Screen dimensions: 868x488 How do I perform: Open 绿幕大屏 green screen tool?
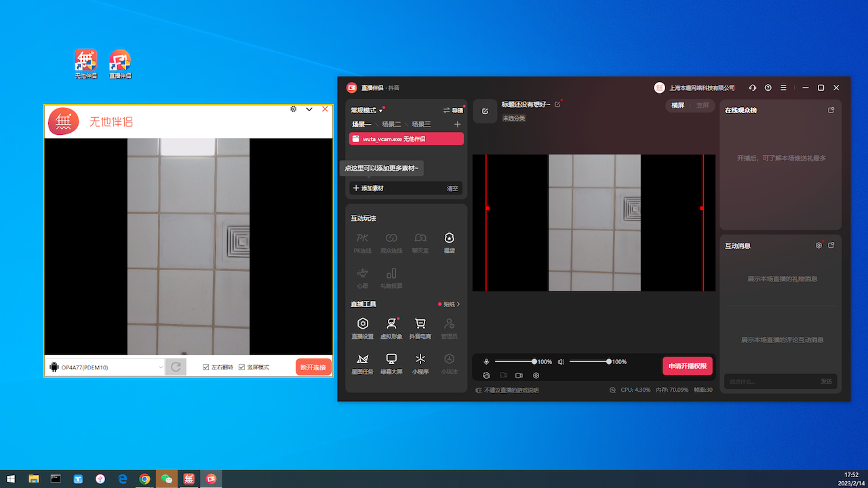[x=391, y=363]
